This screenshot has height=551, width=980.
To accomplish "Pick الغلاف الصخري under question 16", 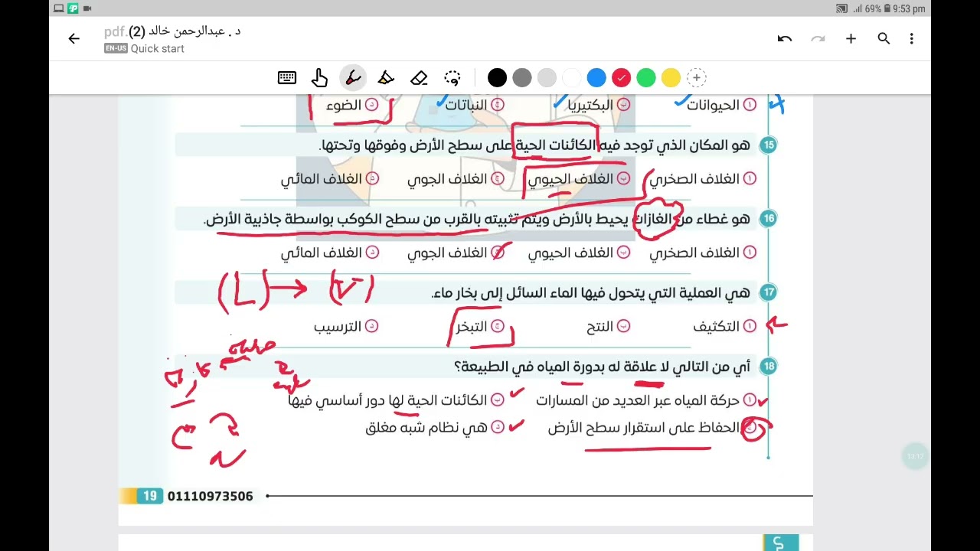I will 703,252.
